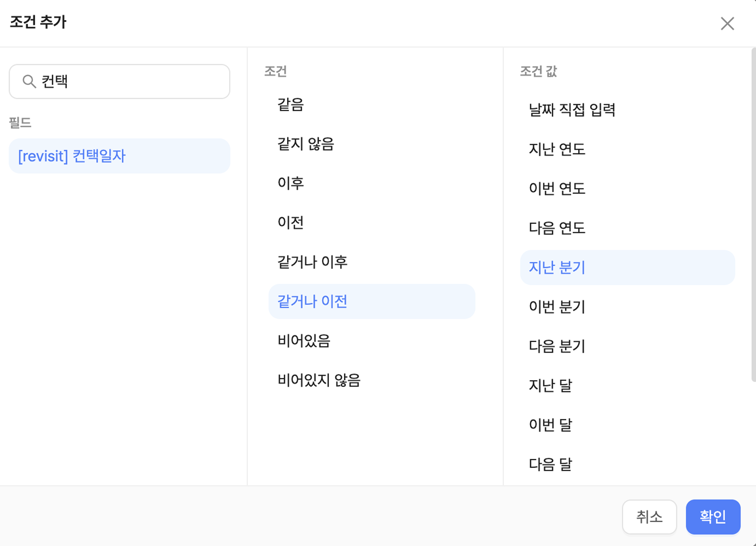Choose the 비어있음 condition

(304, 341)
